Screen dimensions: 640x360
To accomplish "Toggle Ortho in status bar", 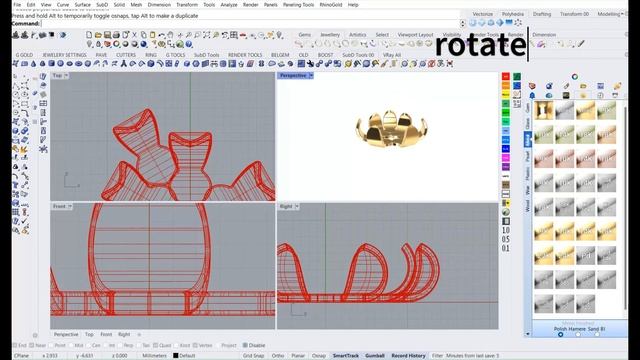I will tap(278, 356).
